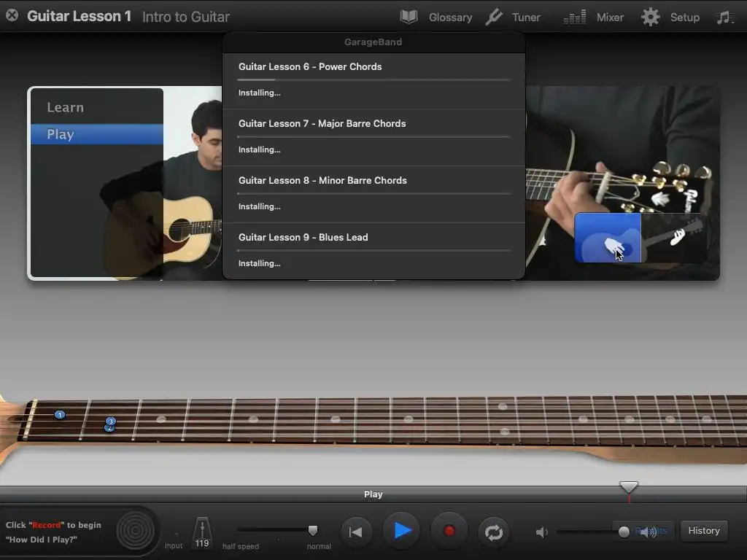Screen dimensions: 747x560
Task: Click the music notes icon in top bar
Action: pyautogui.click(x=724, y=17)
